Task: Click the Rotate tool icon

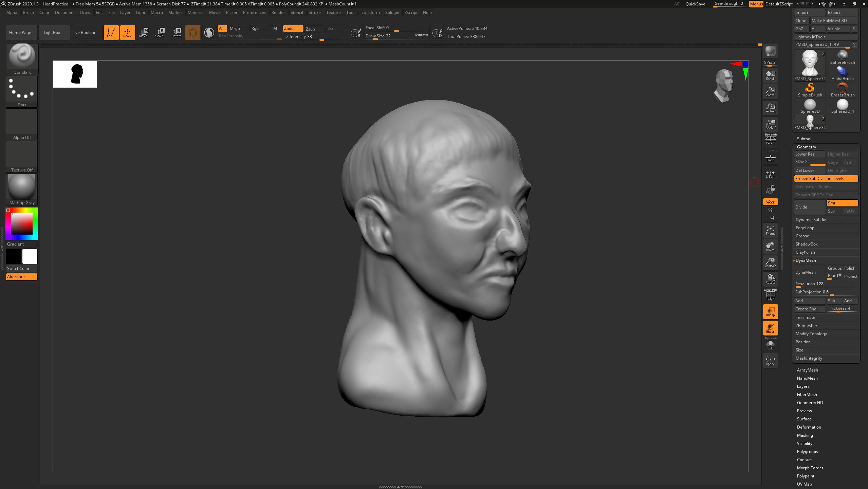Action: coord(177,32)
